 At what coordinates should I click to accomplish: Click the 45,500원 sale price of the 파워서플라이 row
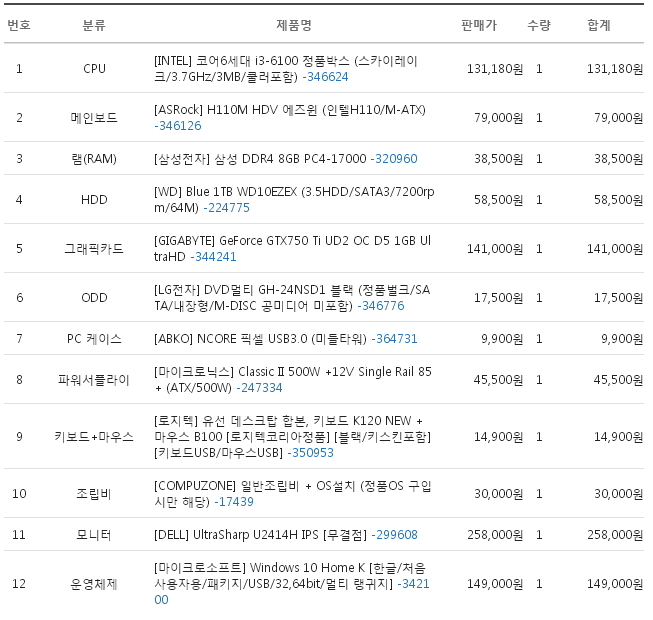point(498,380)
